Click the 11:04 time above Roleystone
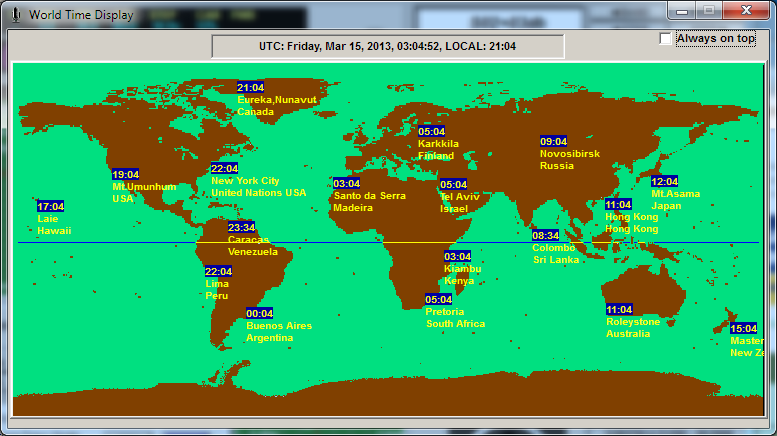 pos(619,310)
